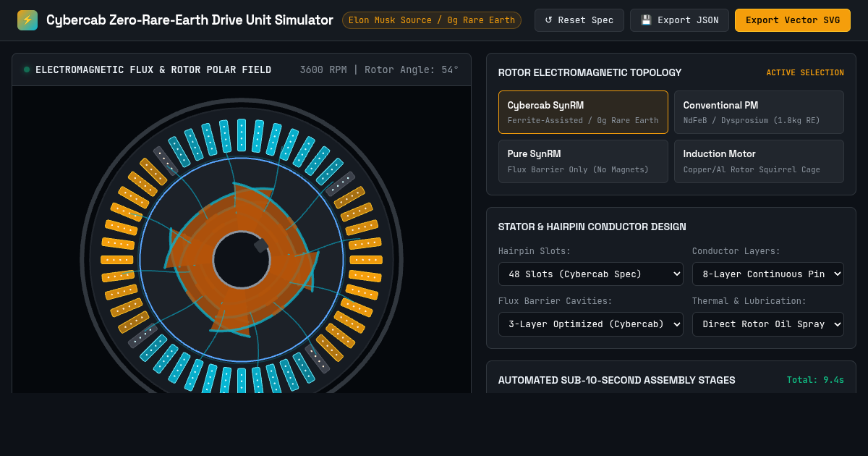Screen dimensions: 868x456
Task: Open the Hairpin Slots dropdown
Action: tap(591, 274)
